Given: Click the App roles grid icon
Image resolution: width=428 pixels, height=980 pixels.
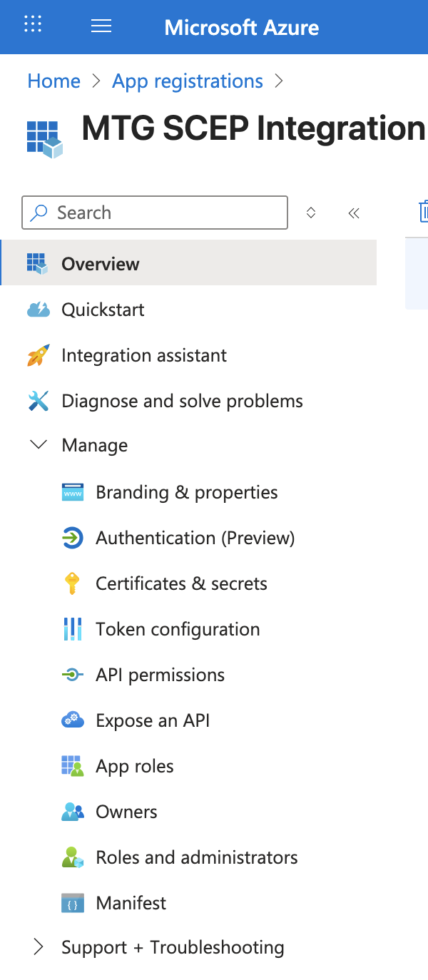Looking at the screenshot, I should coord(72,766).
